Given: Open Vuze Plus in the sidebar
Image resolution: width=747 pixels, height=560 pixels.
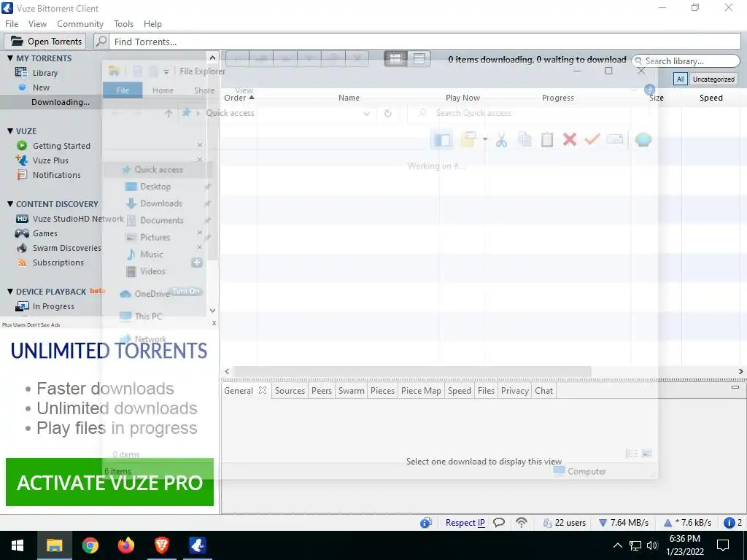Looking at the screenshot, I should (50, 160).
